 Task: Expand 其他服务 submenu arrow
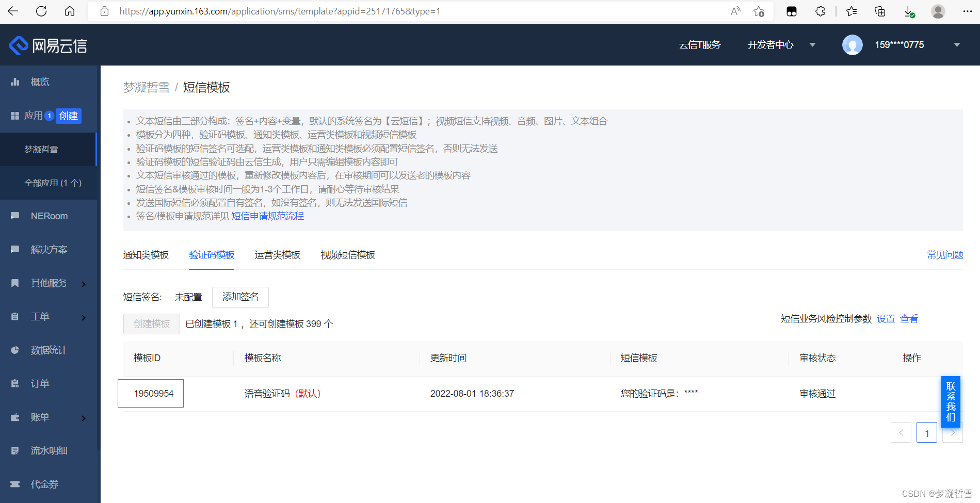(84, 284)
